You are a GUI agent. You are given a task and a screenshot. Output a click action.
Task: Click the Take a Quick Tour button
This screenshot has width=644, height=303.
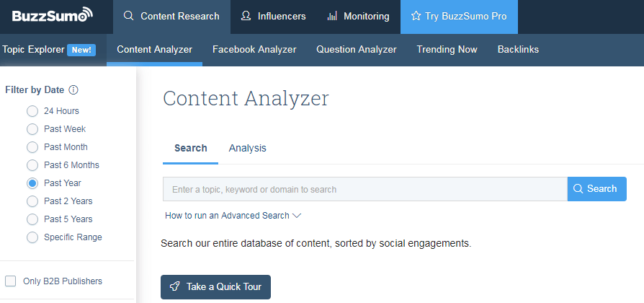point(215,286)
